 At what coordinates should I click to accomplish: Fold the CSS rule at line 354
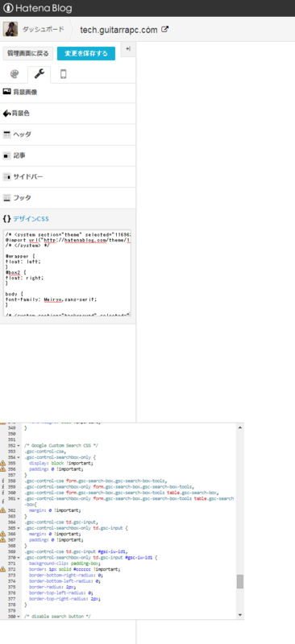click(19, 457)
